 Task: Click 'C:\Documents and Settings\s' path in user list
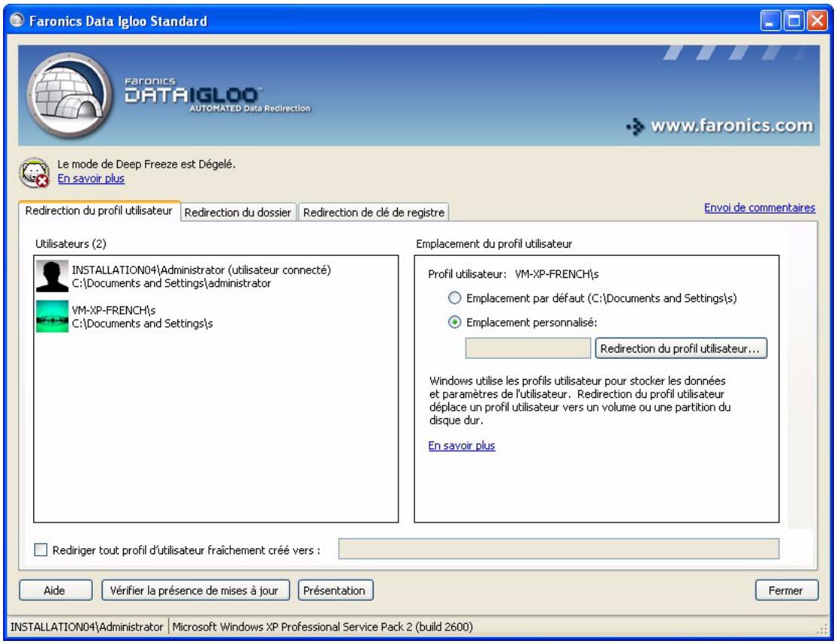tap(143, 324)
